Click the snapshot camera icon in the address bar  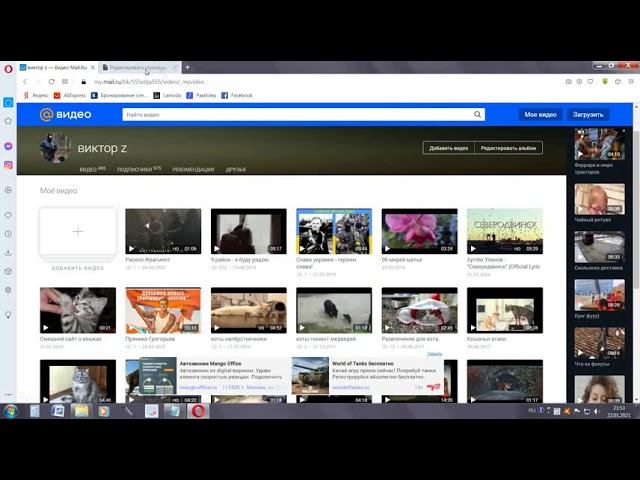pyautogui.click(x=569, y=82)
